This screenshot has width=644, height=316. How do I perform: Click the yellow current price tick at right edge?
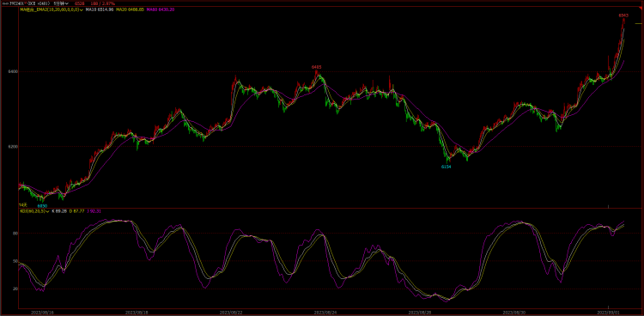pos(639,24)
